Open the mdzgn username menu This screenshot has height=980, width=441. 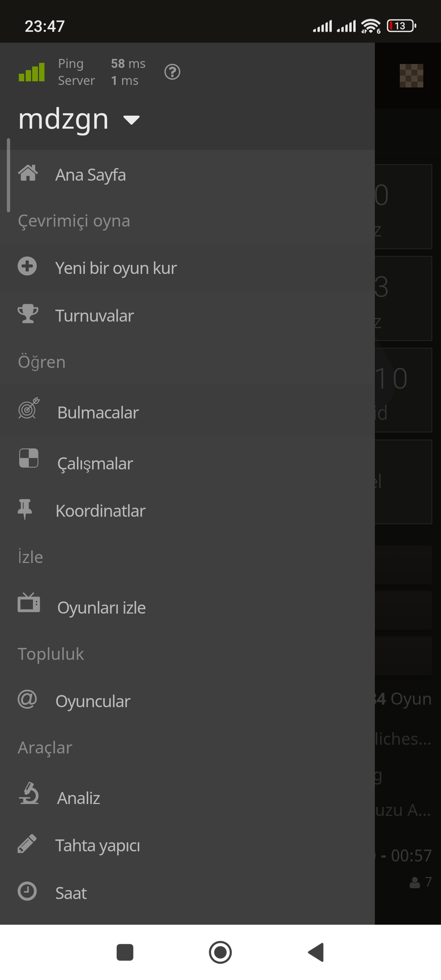(64, 119)
